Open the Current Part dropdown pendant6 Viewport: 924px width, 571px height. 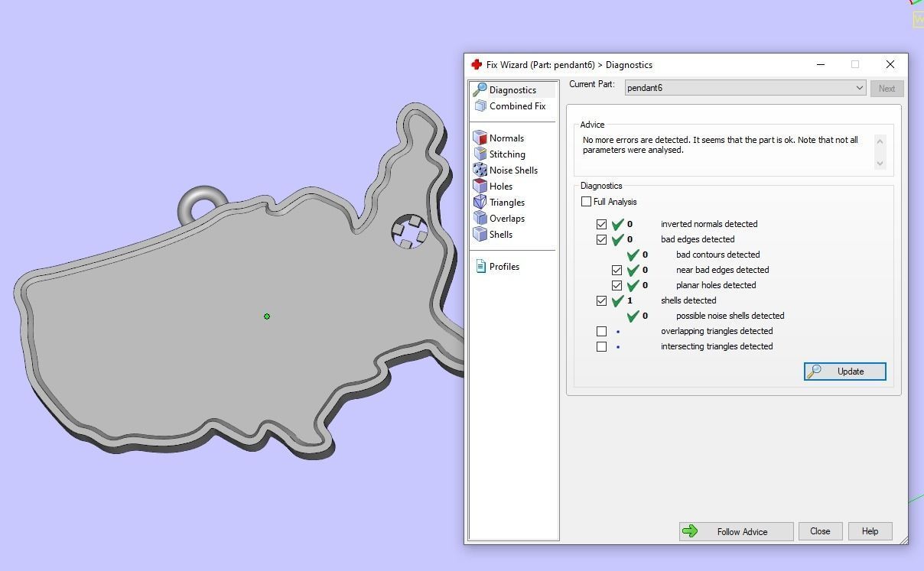point(745,88)
